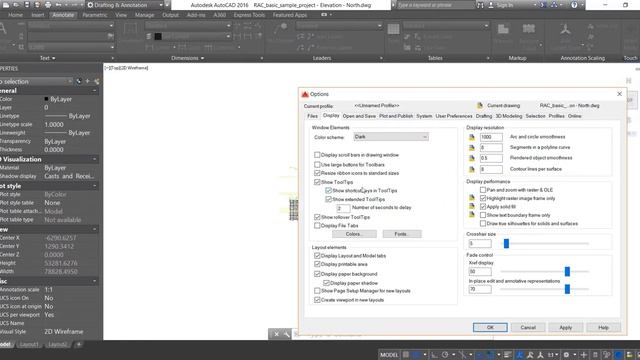The width and height of the screenshot is (640, 360).
Task: Click the drawing icon beside Highlight raster image frame
Action: [x=472, y=198]
